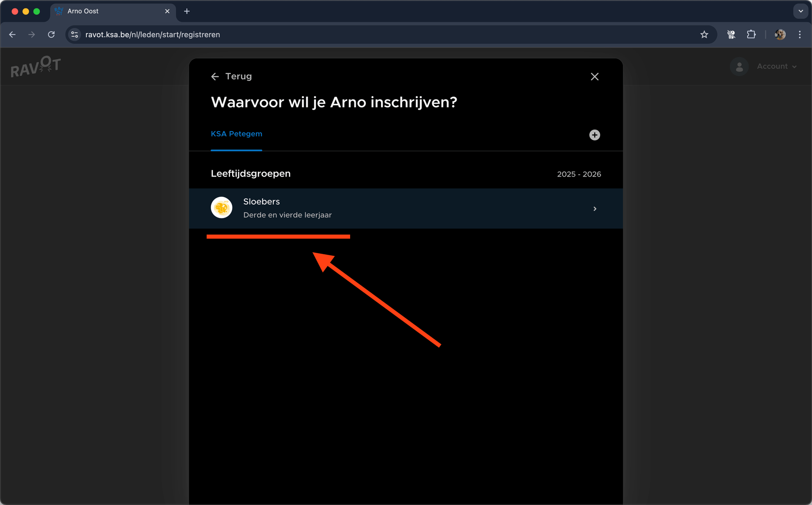Click the 2025 - 2026 year label

click(x=579, y=174)
